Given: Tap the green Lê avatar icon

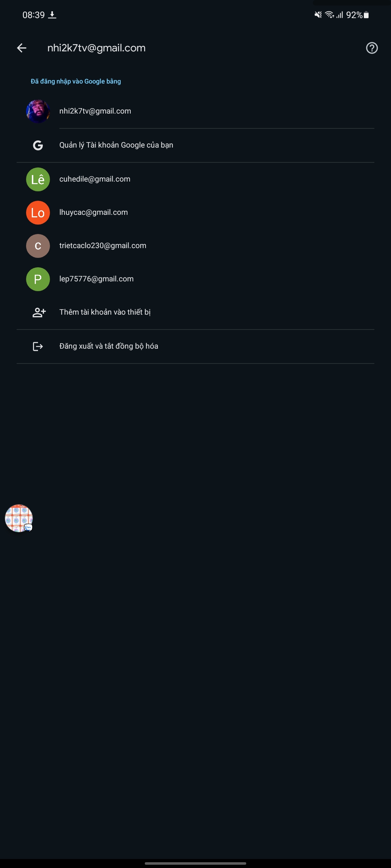Looking at the screenshot, I should 38,179.
